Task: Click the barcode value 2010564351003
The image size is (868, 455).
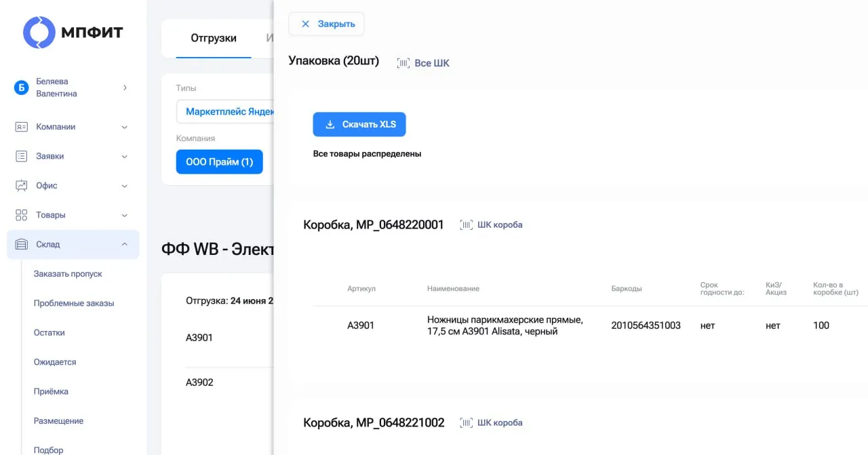Action: click(646, 325)
